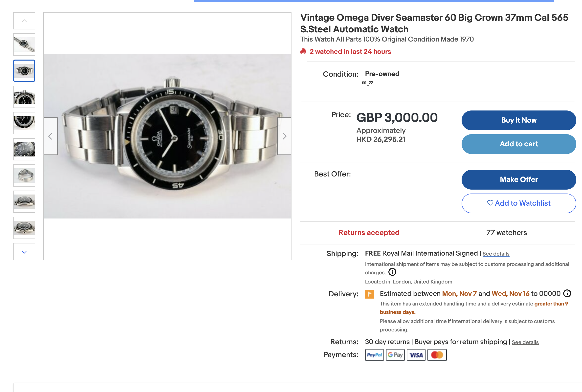Screen dimensions: 582x392
Task: Click the red flame watched icon
Action: [x=303, y=51]
